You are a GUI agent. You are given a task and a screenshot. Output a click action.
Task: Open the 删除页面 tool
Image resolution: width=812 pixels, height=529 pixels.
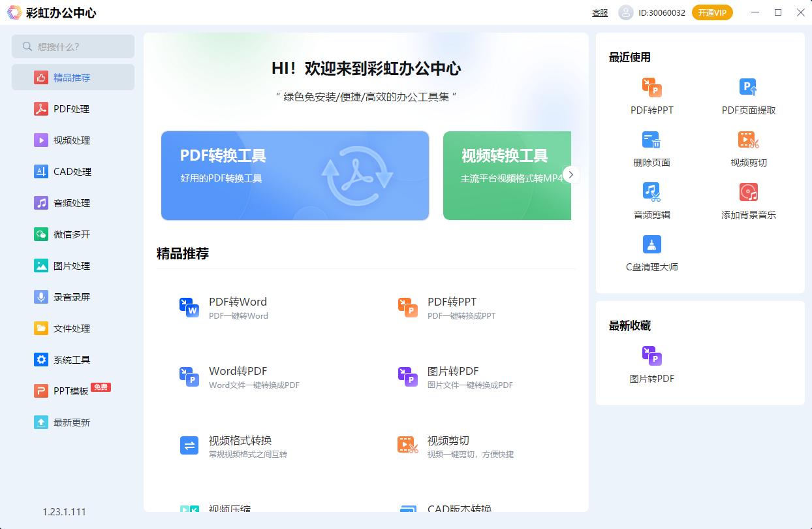[x=650, y=147]
